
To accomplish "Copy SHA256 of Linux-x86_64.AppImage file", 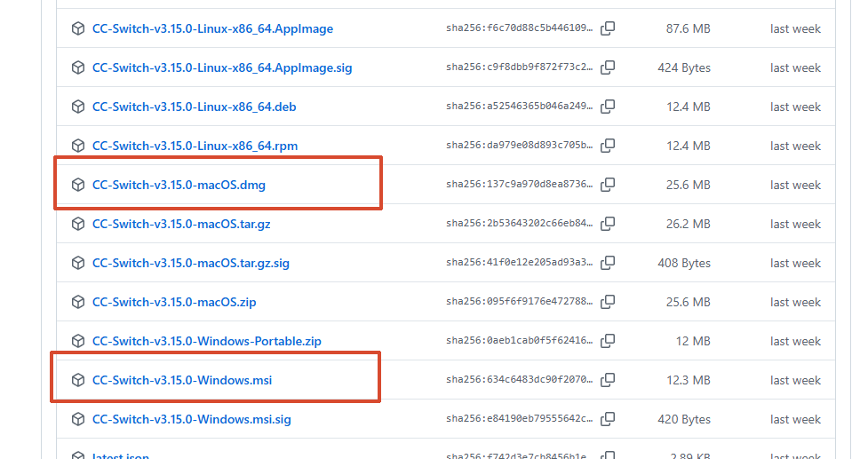I will 608,28.
